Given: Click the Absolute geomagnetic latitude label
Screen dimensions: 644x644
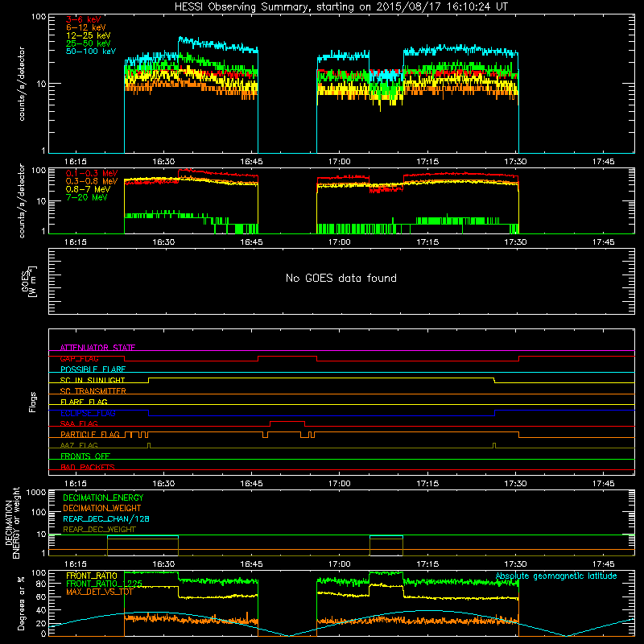Looking at the screenshot, I should coord(556,576).
